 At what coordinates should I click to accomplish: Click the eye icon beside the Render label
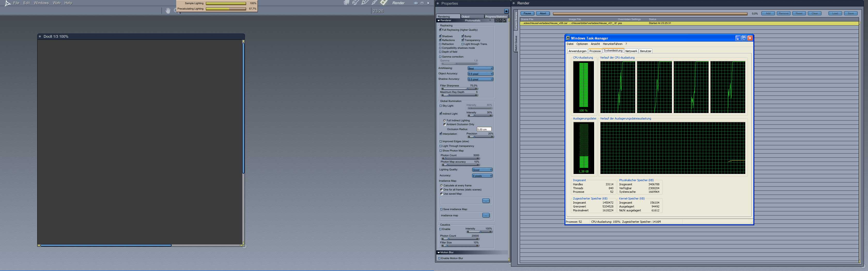[416, 3]
